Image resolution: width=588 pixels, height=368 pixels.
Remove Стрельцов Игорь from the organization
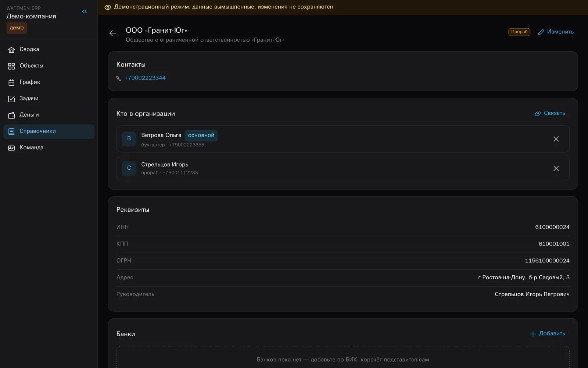556,168
